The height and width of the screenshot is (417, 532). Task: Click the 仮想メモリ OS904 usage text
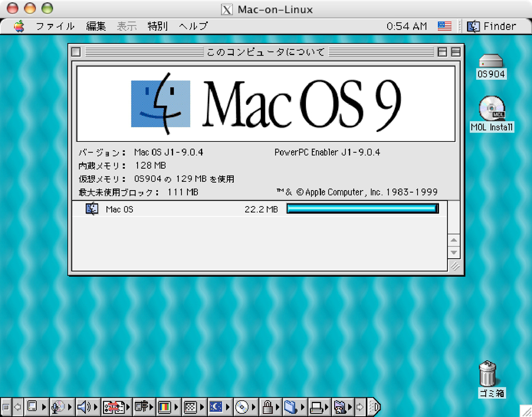[184, 179]
